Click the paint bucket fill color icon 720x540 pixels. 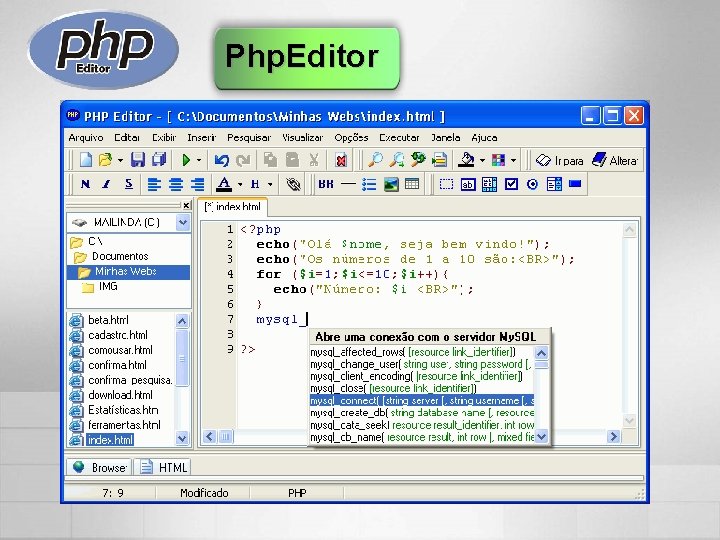point(467,160)
